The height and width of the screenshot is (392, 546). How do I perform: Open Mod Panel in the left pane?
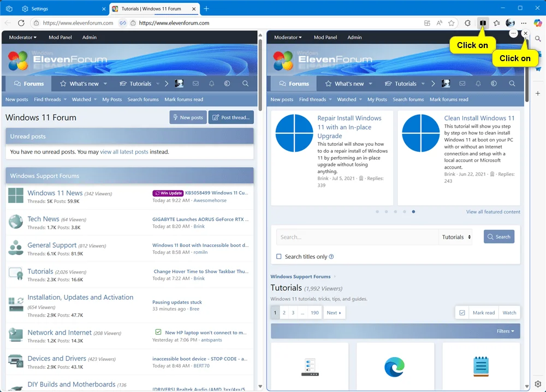click(x=60, y=37)
